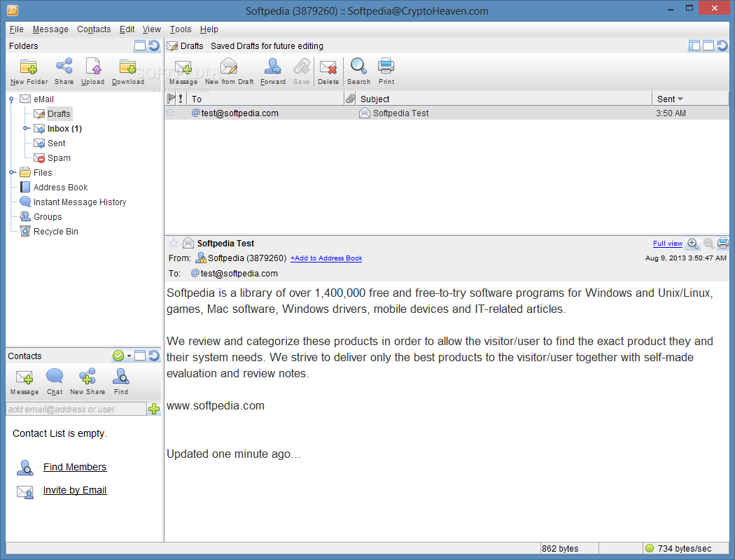Open the online status dropdown in Contacts
735x560 pixels.
click(129, 356)
